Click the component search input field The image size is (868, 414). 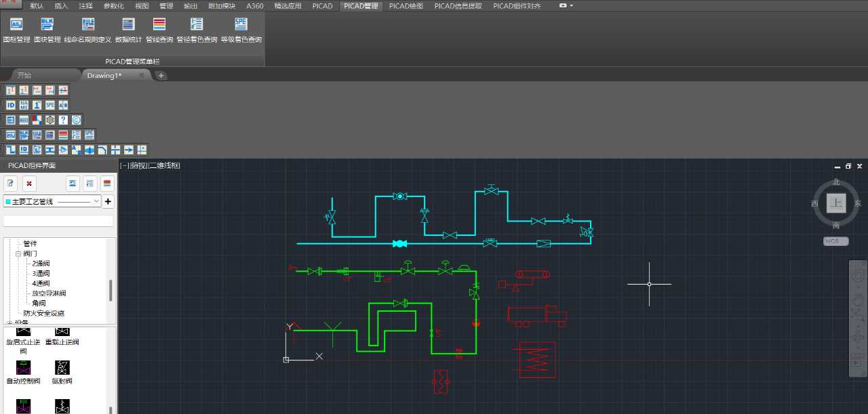[58, 221]
